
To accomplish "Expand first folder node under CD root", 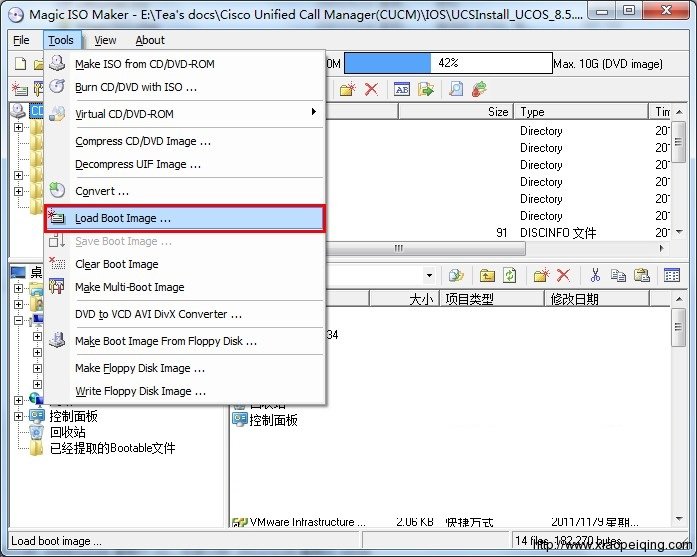I will [18, 128].
